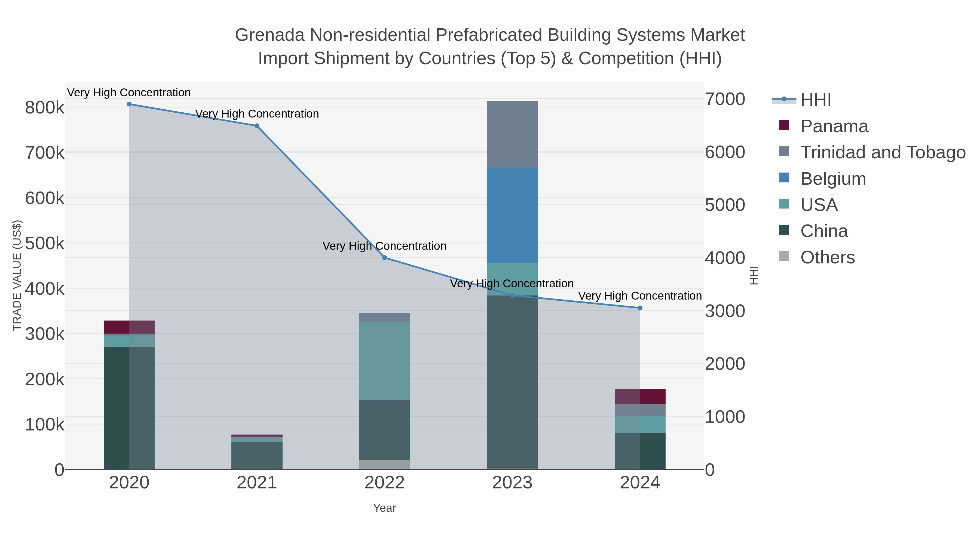Screen dimensions: 980x551
Task: Toggle the China legend entry
Action: (x=813, y=231)
